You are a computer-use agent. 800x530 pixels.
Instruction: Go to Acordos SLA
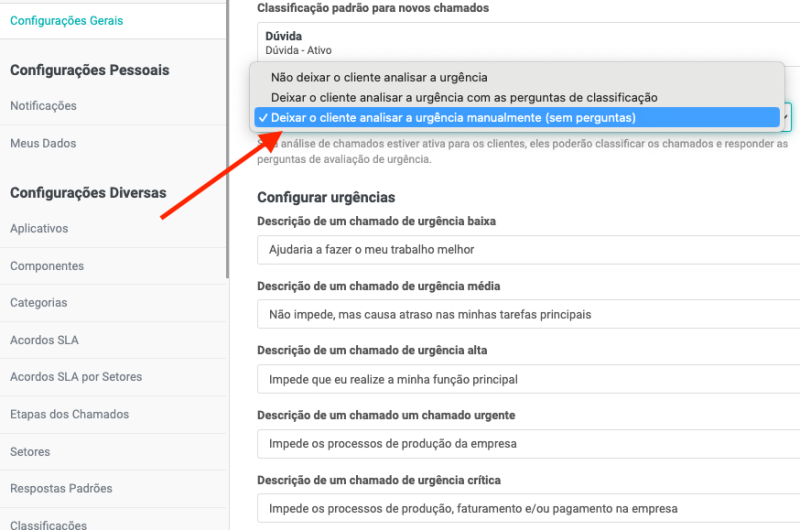coord(44,340)
